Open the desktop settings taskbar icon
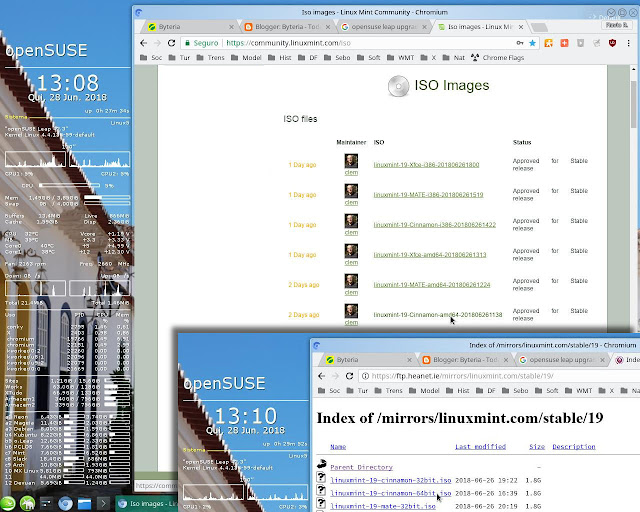 46,503
